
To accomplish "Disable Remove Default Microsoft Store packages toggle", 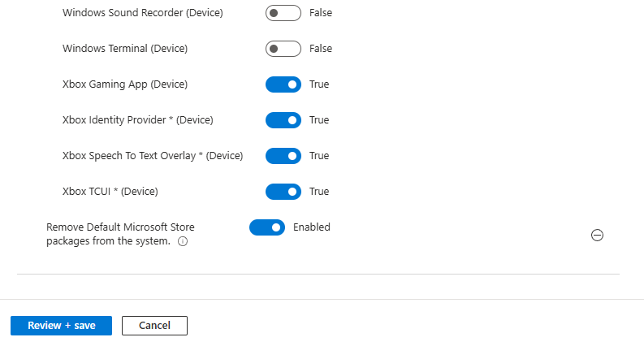I will click(266, 227).
